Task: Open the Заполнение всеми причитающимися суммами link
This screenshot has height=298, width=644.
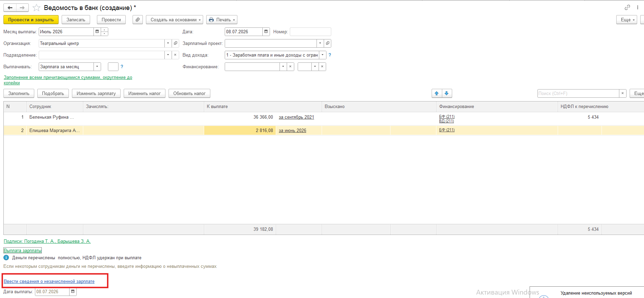Action: (68, 80)
